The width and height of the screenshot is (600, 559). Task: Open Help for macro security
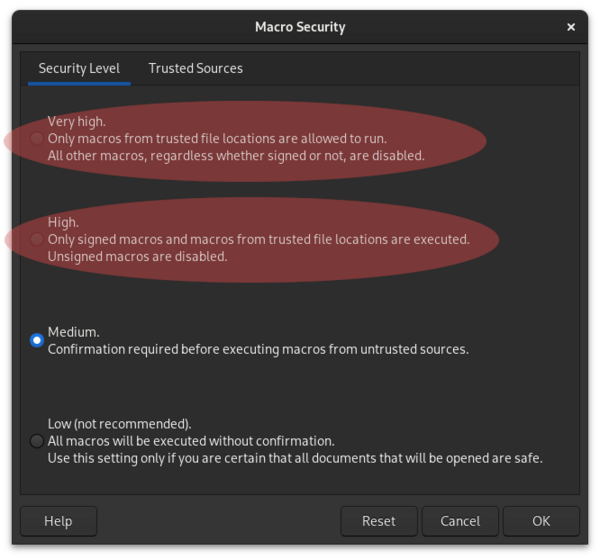coord(58,521)
